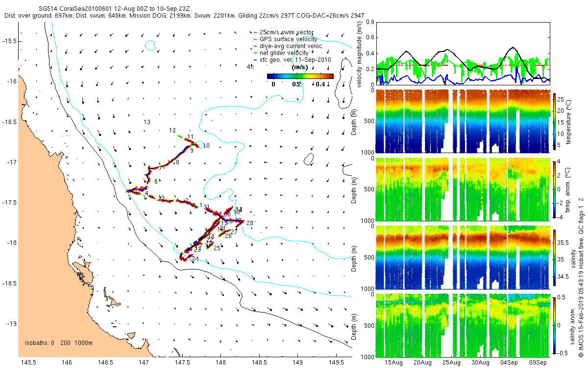This screenshot has width=588, height=368.
Task: Click the 15Aug date tick label
Action: [394, 363]
